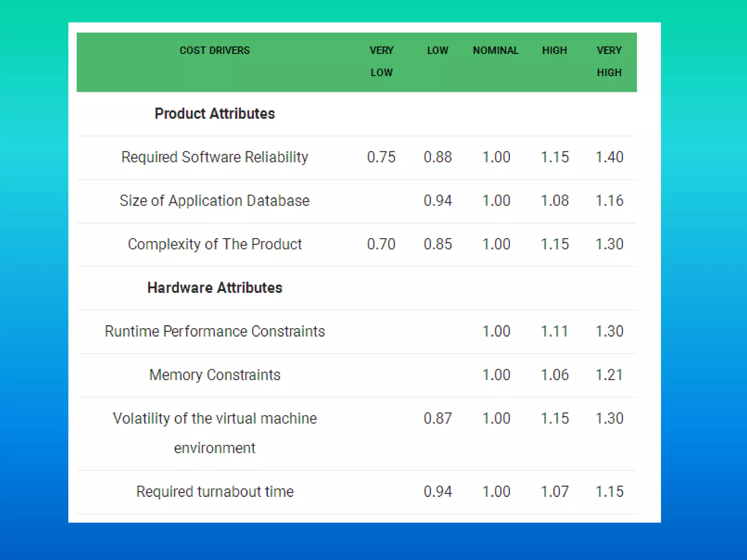
Task: Select the 1.08 database high value
Action: [554, 201]
